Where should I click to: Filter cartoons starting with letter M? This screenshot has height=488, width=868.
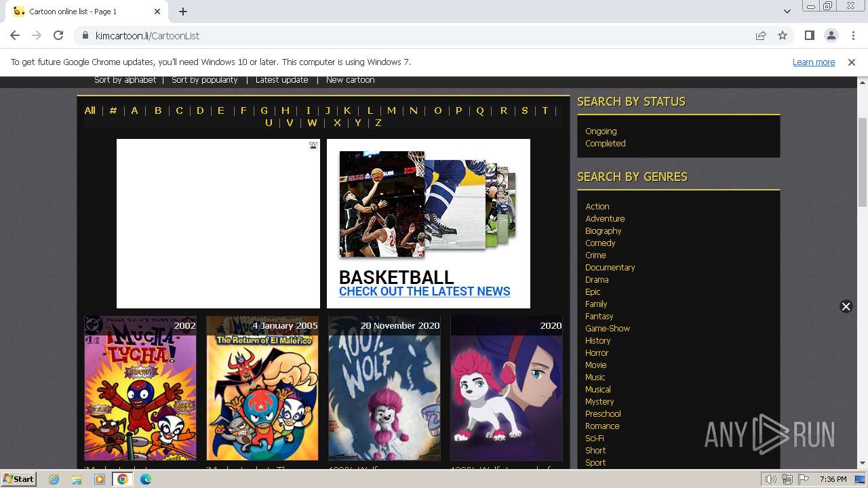391,110
